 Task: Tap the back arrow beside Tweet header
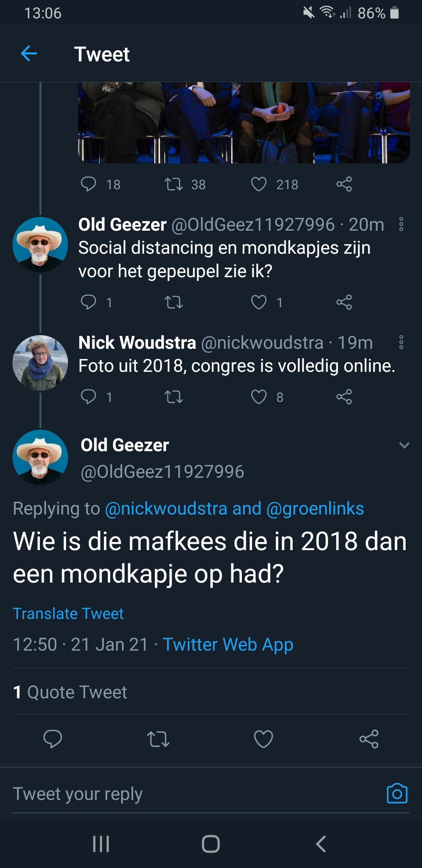point(29,54)
